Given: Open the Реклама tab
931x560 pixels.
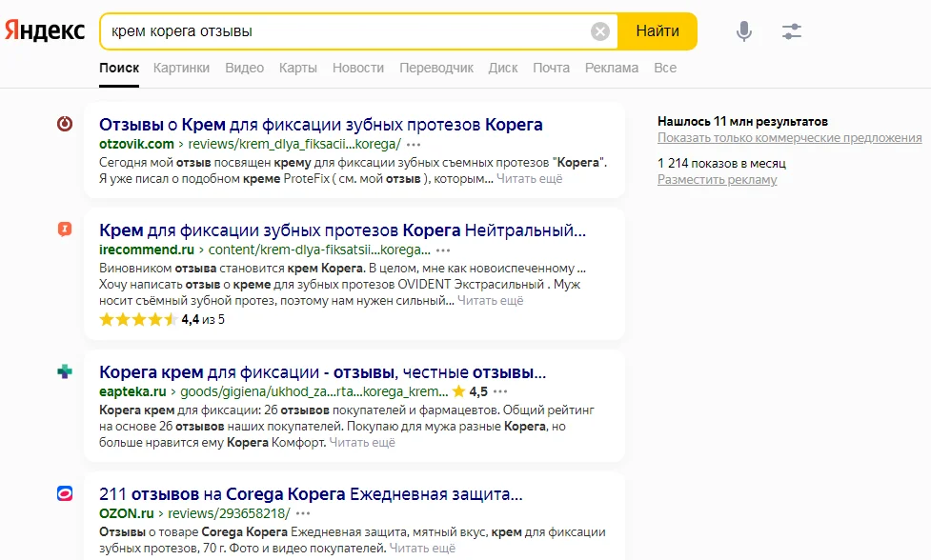Looking at the screenshot, I should pos(612,69).
